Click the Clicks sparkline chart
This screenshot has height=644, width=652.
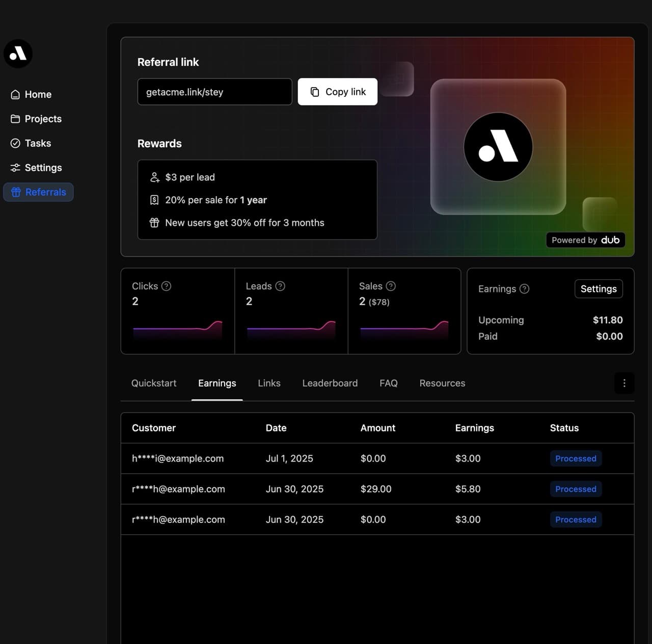pyautogui.click(x=178, y=330)
